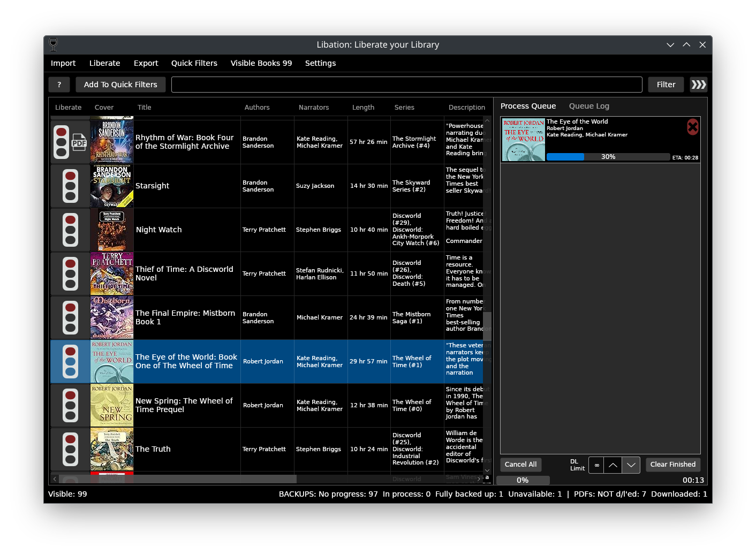The image size is (756, 555).
Task: Click the PDF download icon for Rhythm of War
Action: pos(79,142)
